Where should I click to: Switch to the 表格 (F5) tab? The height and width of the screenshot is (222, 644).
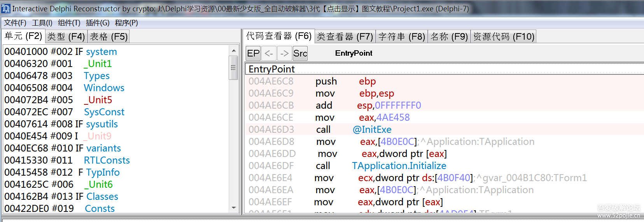(108, 37)
